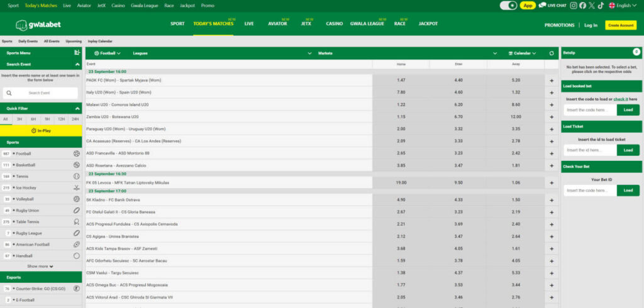Open Live Chat support
Image resolution: width=644 pixels, height=308 pixels.
point(552,5)
